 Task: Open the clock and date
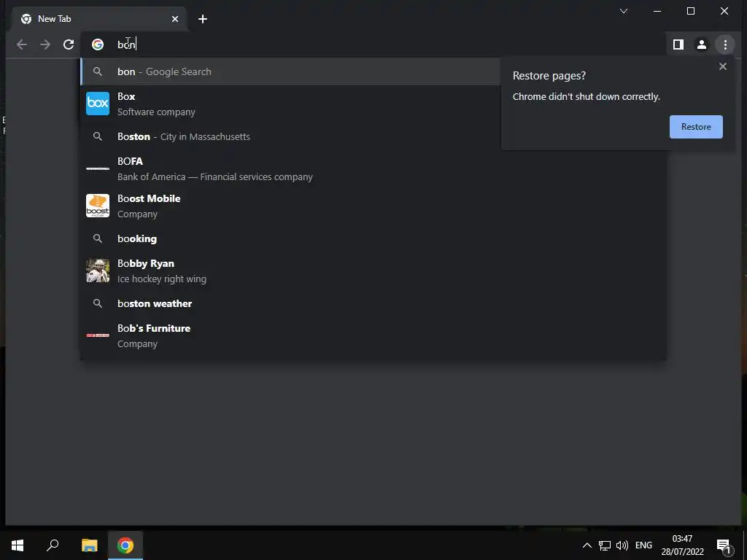682,545
